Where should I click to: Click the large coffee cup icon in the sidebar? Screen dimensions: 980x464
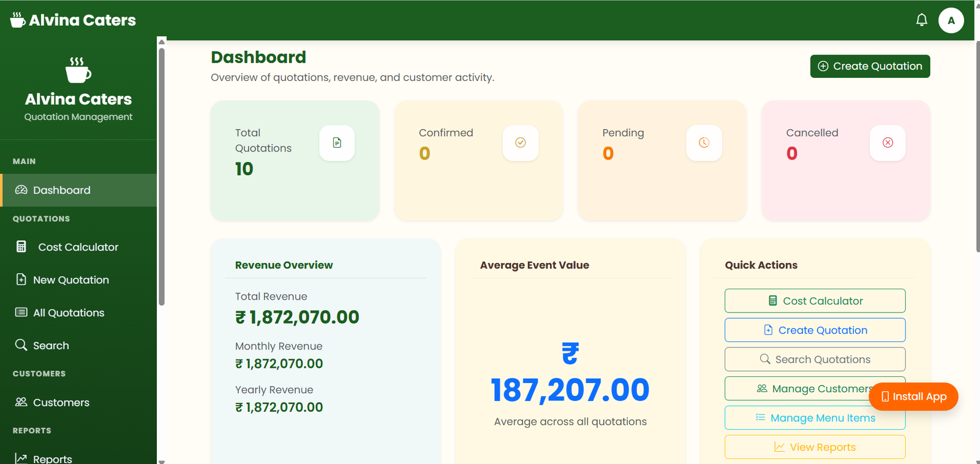pyautogui.click(x=78, y=70)
